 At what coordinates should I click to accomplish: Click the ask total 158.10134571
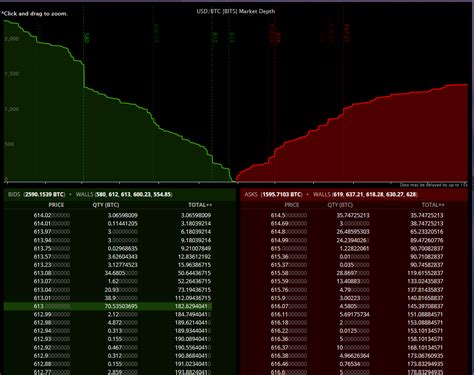pyautogui.click(x=425, y=339)
